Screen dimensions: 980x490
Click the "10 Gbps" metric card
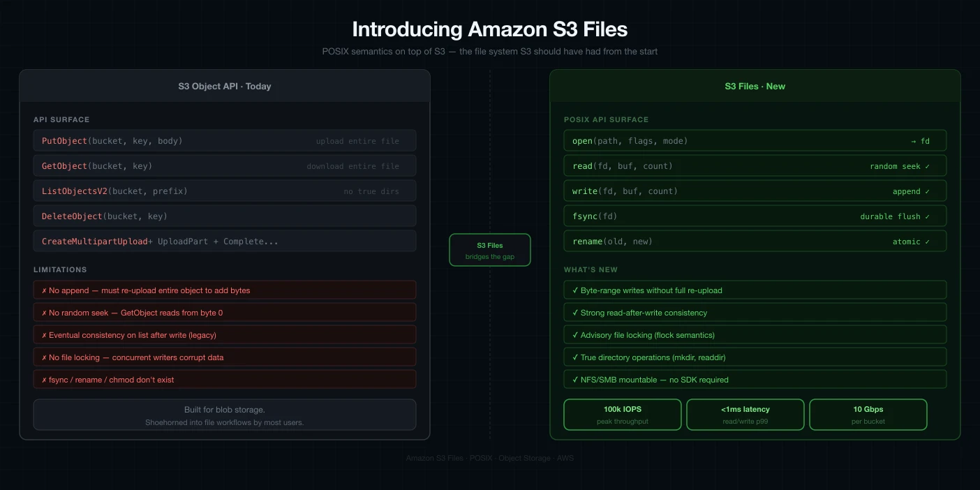pos(868,415)
